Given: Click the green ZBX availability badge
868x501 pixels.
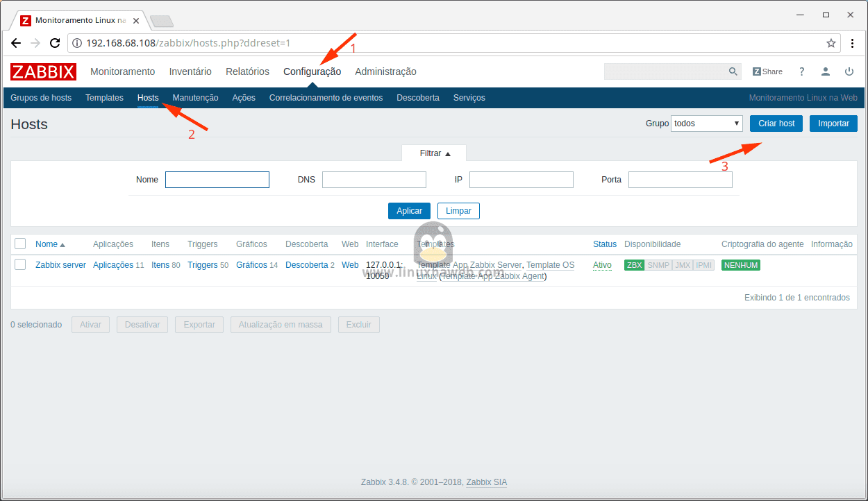Looking at the screenshot, I should [635, 265].
